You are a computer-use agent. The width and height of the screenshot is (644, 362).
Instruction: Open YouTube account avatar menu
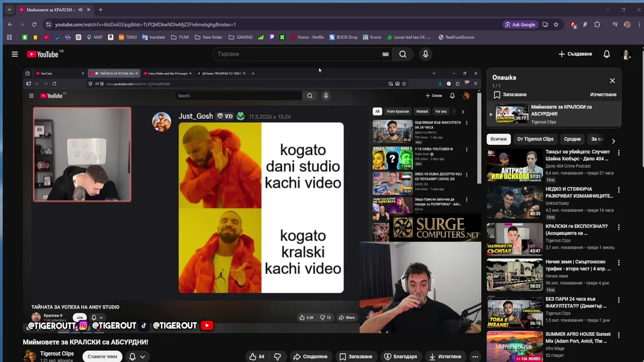627,54
